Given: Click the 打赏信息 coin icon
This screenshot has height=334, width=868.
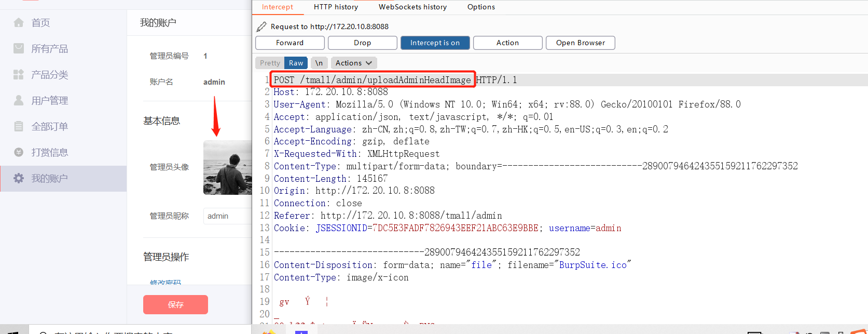Looking at the screenshot, I should tap(19, 152).
